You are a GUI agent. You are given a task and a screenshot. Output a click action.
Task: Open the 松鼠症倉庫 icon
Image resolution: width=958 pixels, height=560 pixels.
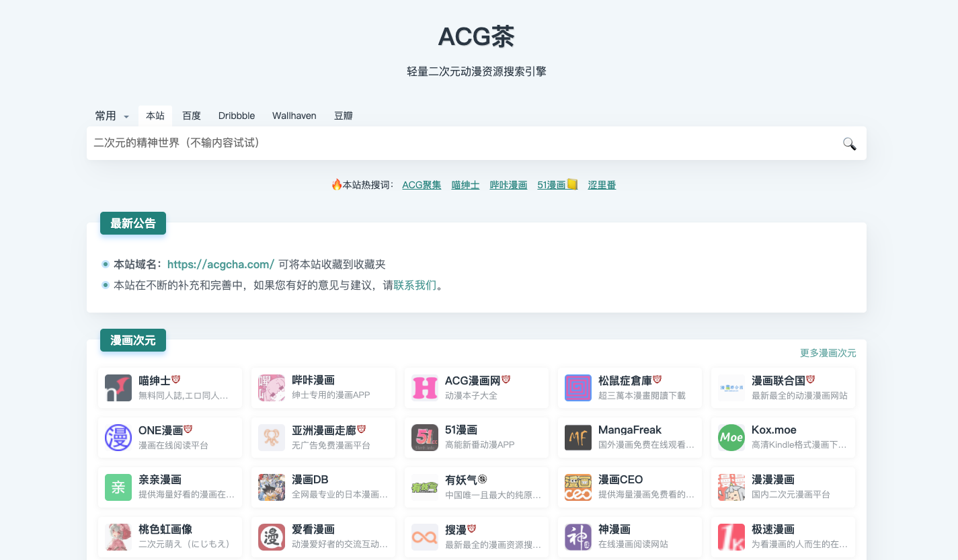(x=578, y=388)
